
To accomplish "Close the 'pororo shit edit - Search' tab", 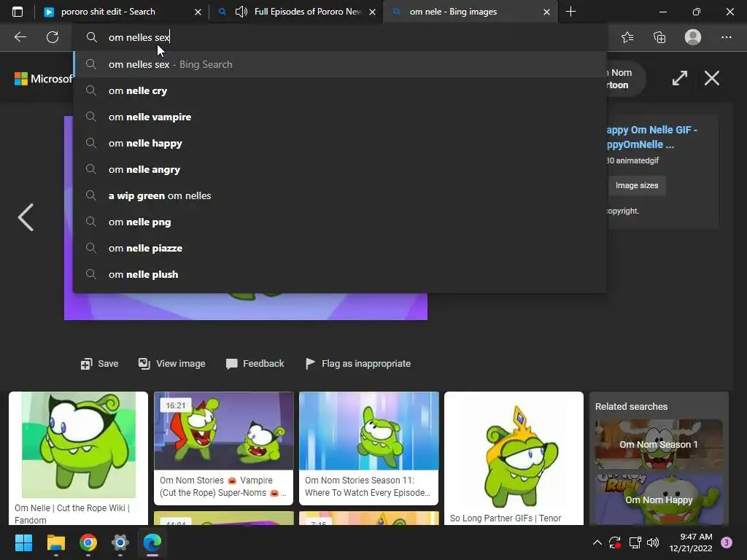I will point(198,12).
